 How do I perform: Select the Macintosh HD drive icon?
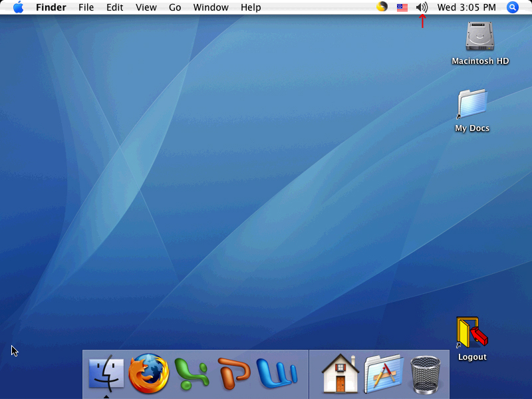[479, 37]
